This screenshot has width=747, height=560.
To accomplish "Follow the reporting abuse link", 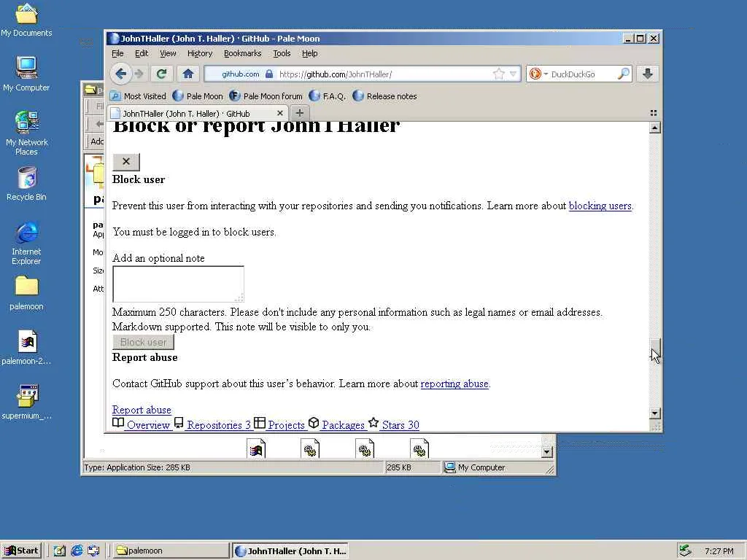I will coord(454,384).
